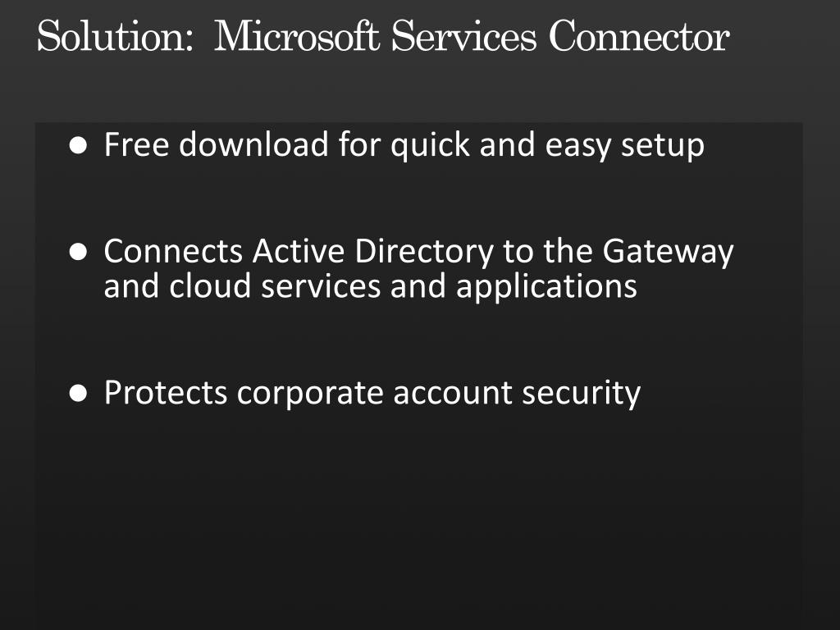This screenshot has width=840, height=630.
Task: Click the word setup in first bullet
Action: coord(663,146)
